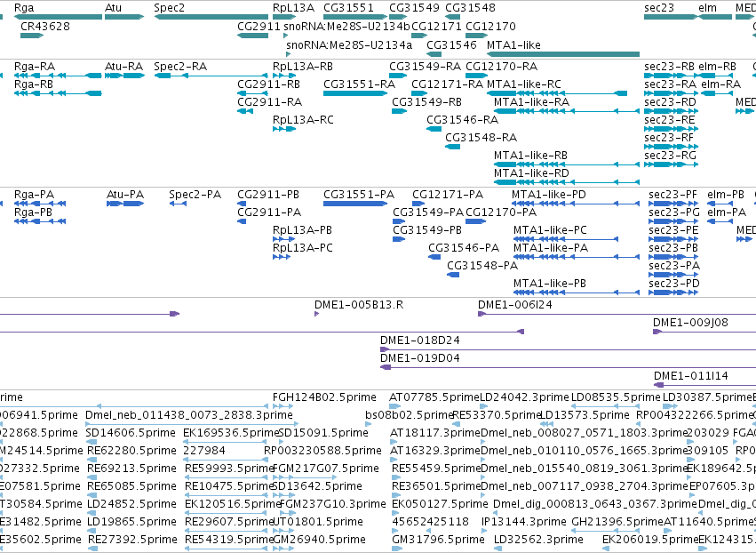Click the CG31551-RA transcript label

coord(359,84)
